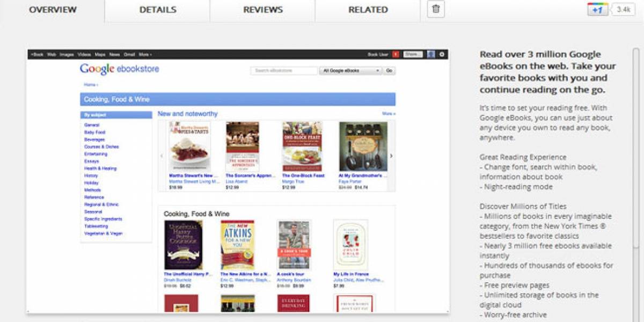644x322 pixels.
Task: Click the Search ebookstore input field
Action: tap(284, 70)
